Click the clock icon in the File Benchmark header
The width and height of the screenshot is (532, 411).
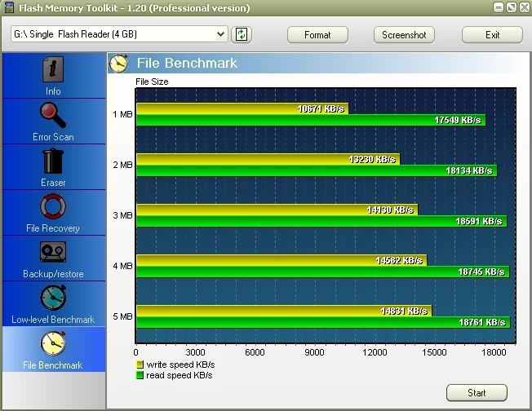coord(119,63)
